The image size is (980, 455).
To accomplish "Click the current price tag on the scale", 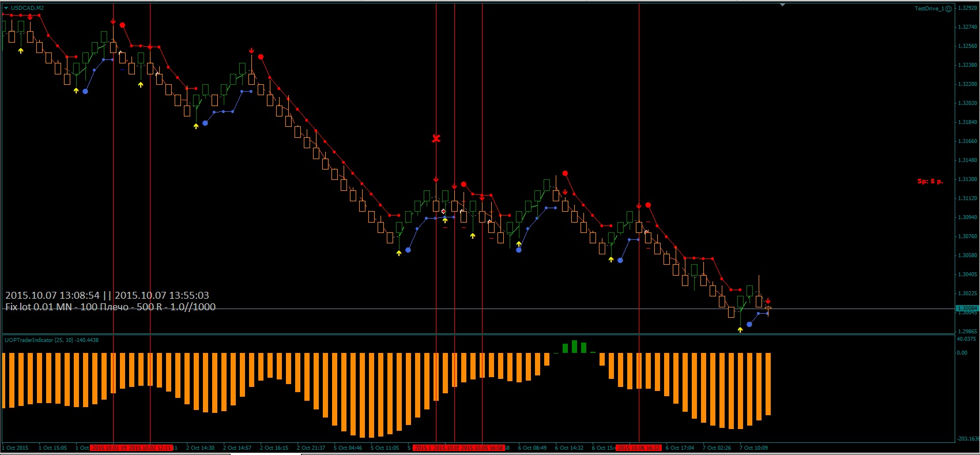I will (x=967, y=309).
